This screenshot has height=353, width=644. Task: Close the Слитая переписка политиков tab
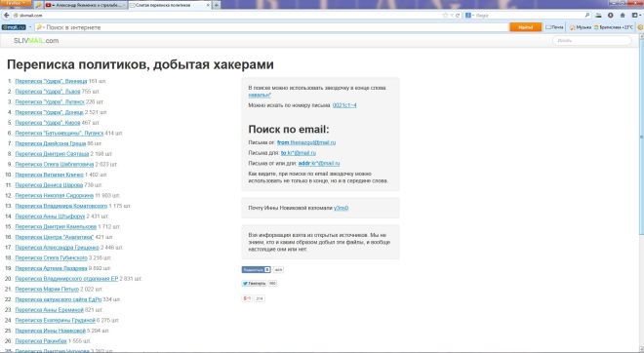(x=208, y=5)
